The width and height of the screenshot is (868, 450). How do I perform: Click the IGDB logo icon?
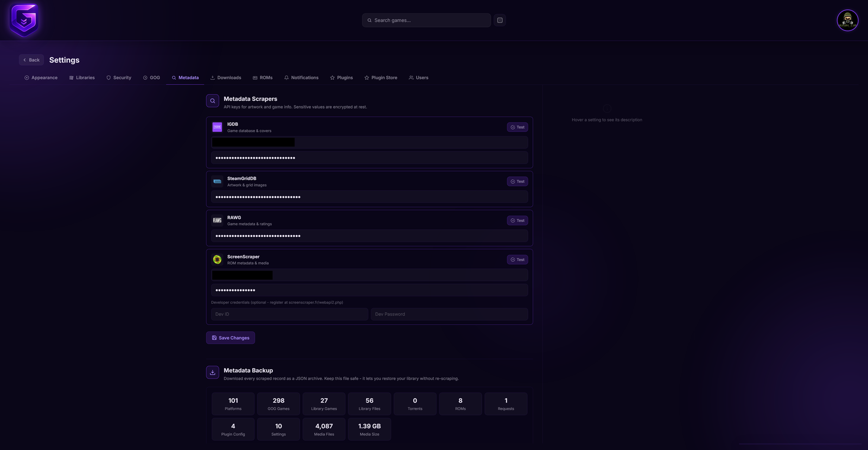[217, 127]
